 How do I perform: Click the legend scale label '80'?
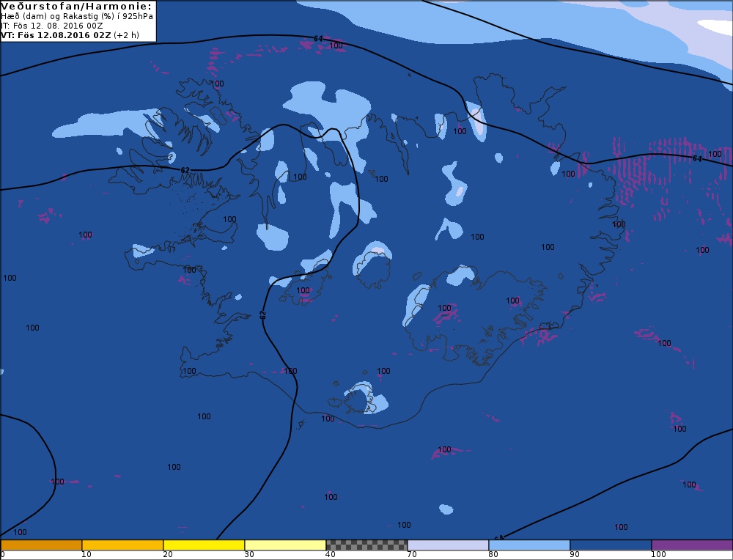coord(493,555)
